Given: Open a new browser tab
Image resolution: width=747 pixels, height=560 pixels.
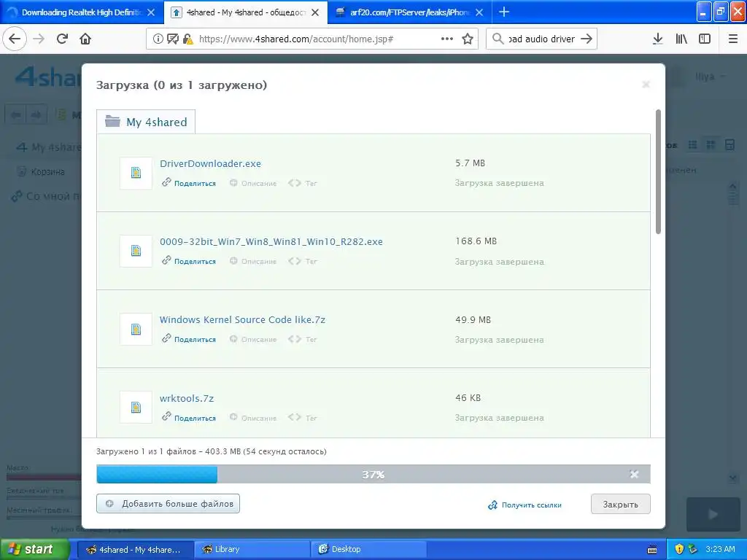Looking at the screenshot, I should click(x=504, y=12).
